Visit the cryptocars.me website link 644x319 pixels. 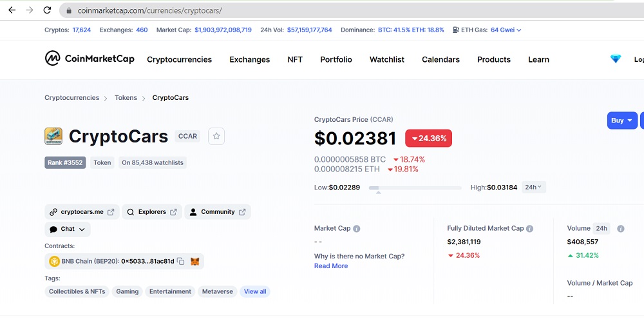click(x=82, y=212)
